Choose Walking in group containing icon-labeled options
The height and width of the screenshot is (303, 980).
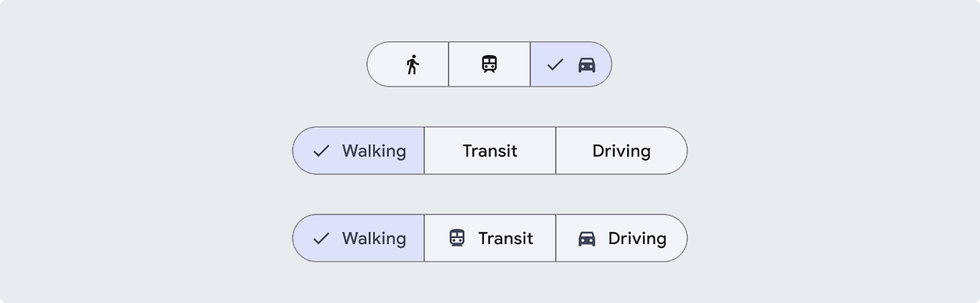(358, 238)
